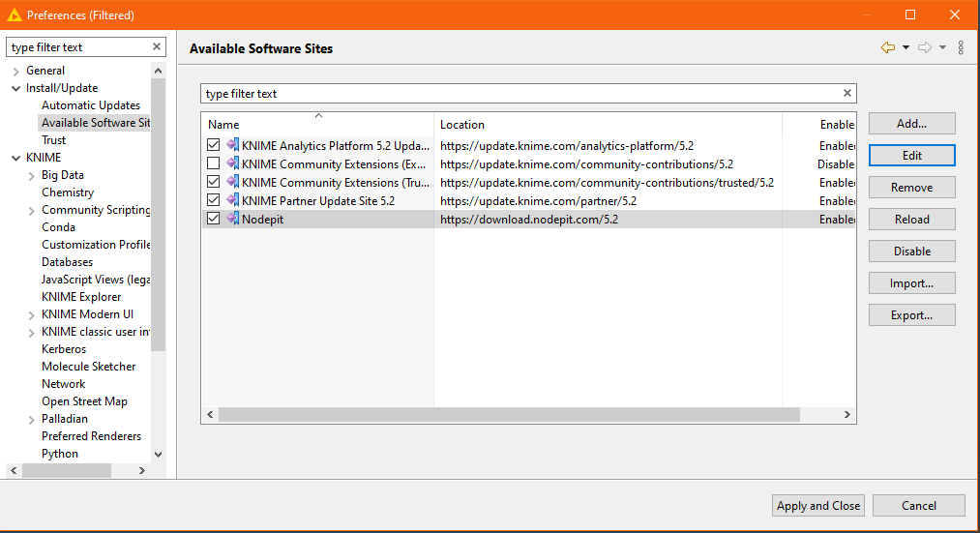Click the Reload button
The image size is (980, 533).
point(912,220)
